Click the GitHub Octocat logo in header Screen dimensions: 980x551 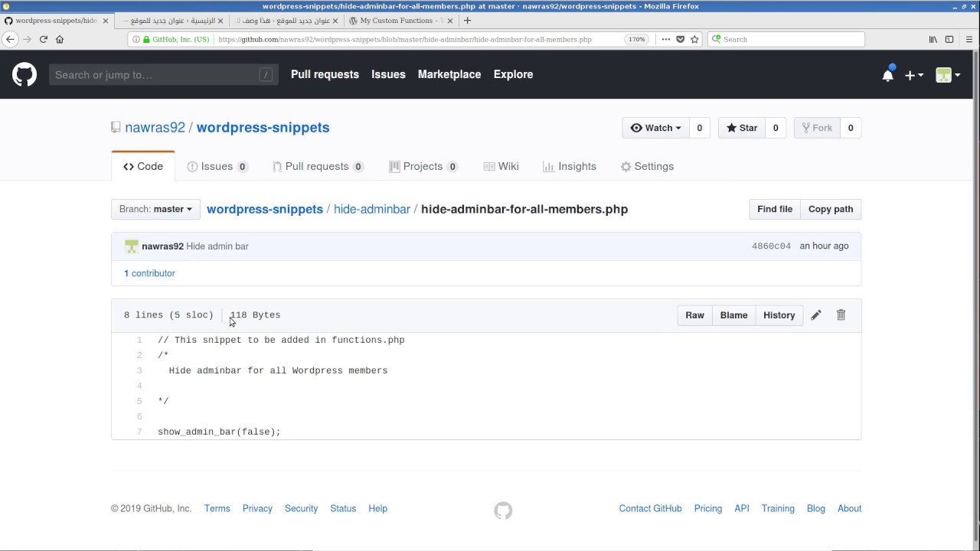point(24,74)
